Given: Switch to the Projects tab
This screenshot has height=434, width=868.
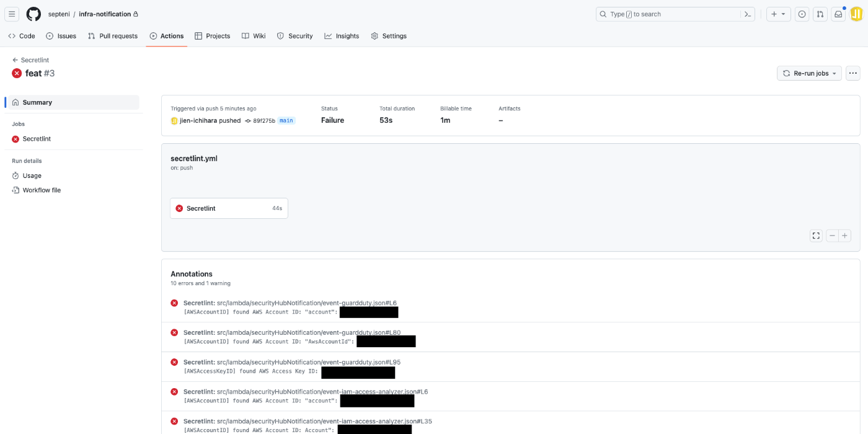Looking at the screenshot, I should (212, 36).
